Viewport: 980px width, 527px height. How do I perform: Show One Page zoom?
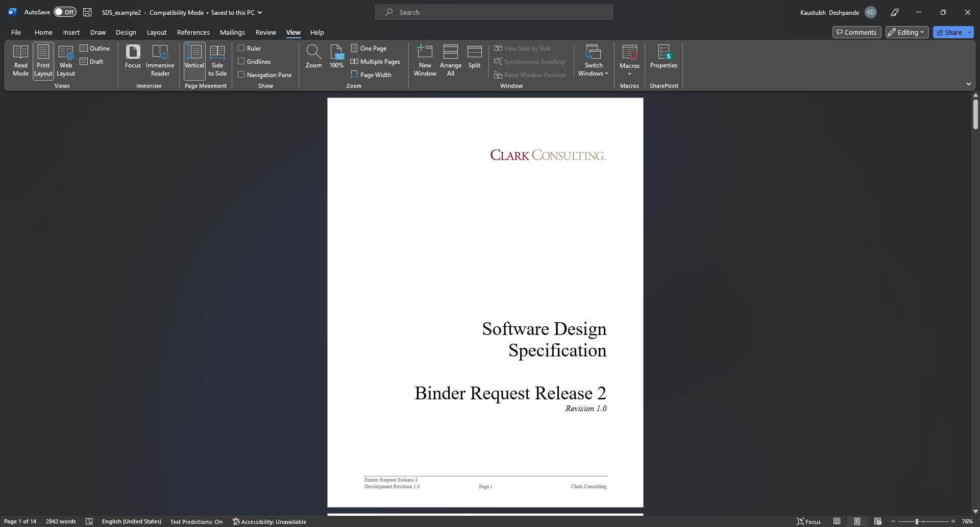click(369, 48)
